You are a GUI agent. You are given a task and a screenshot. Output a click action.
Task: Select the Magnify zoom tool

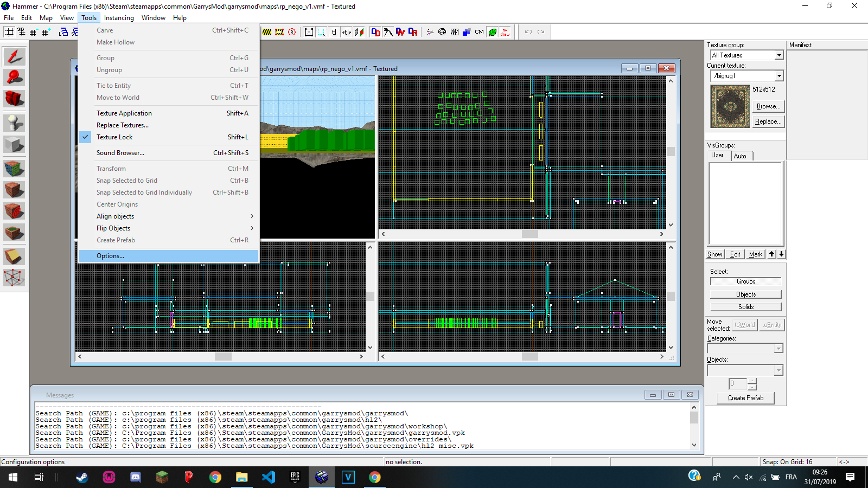tap(14, 78)
